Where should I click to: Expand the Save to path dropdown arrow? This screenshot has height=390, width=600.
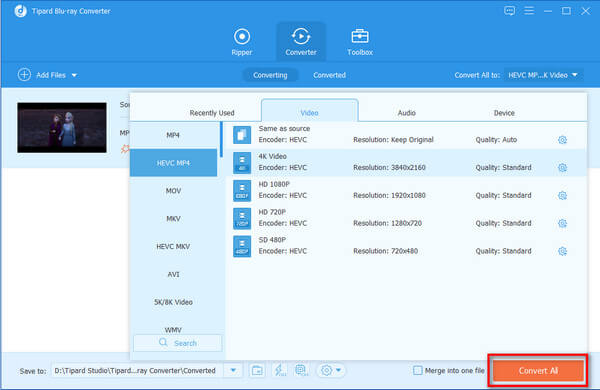pyautogui.click(x=233, y=370)
